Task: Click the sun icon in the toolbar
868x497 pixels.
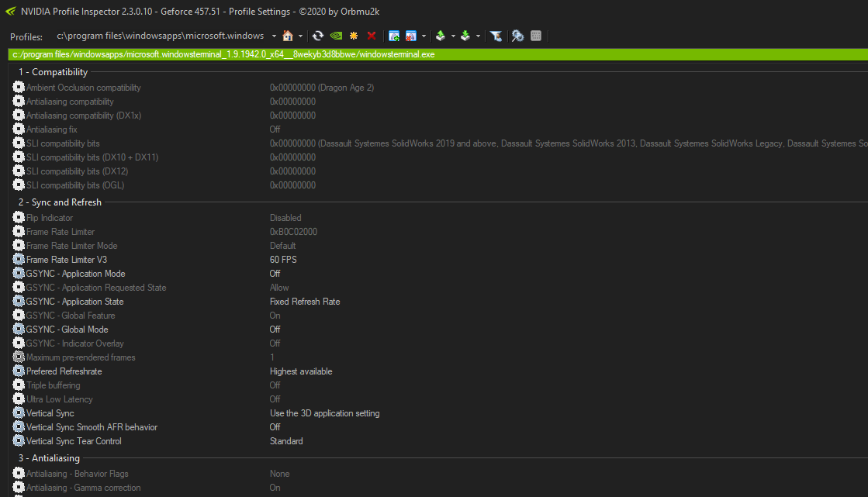Action: 354,36
